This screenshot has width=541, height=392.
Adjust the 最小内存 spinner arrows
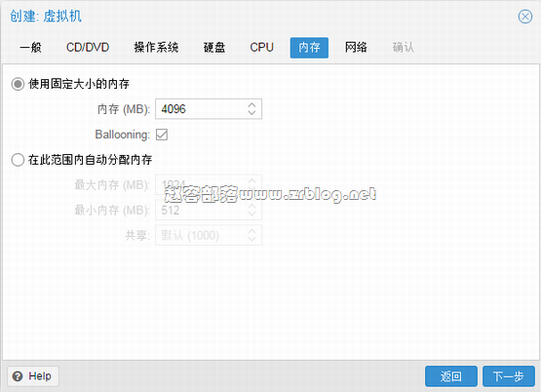click(x=251, y=211)
